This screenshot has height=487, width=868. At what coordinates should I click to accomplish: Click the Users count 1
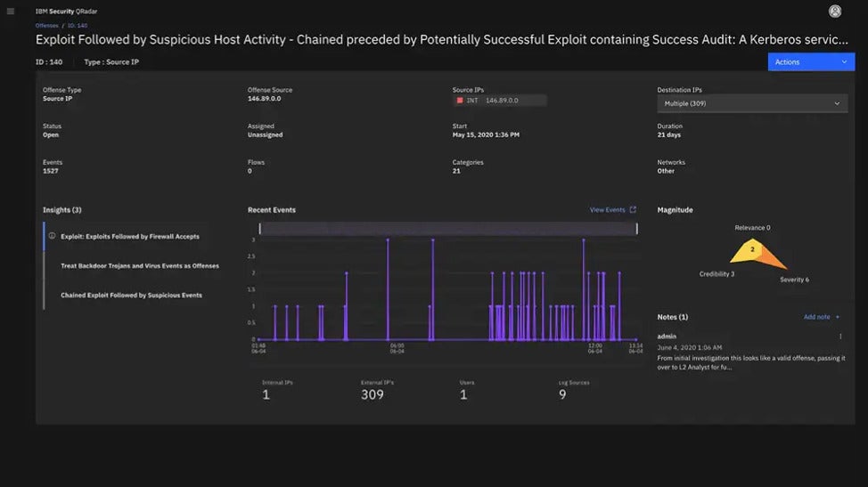[463, 394]
